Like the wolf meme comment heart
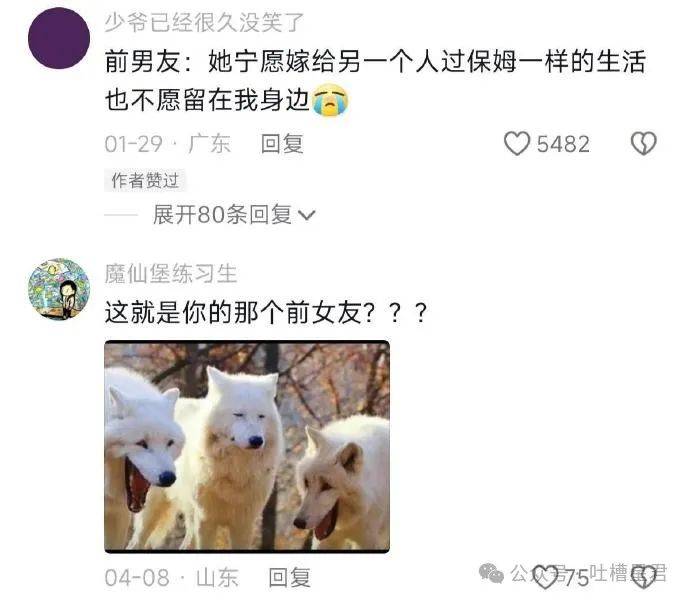Viewport: 690px width, 601px height. (x=545, y=578)
